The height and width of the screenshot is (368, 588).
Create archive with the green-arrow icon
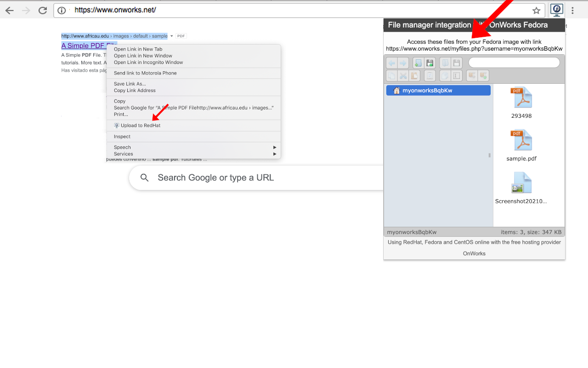tap(483, 75)
